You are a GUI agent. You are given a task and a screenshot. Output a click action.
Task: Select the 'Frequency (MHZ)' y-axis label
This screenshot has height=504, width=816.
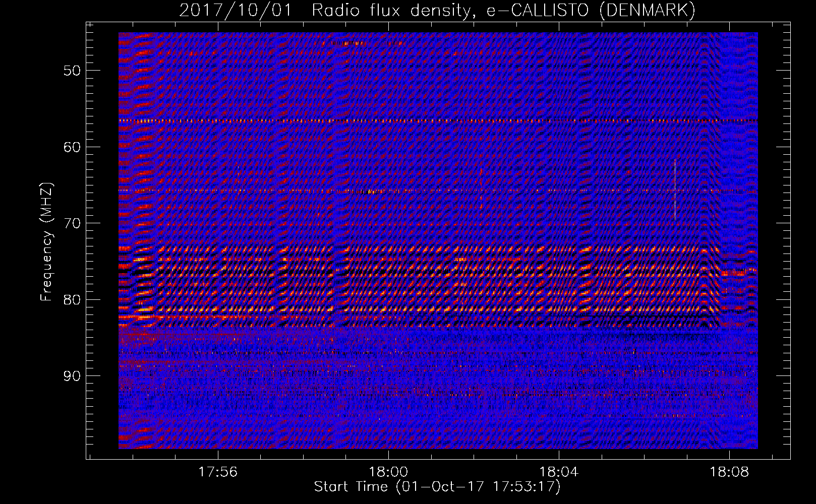(x=46, y=242)
